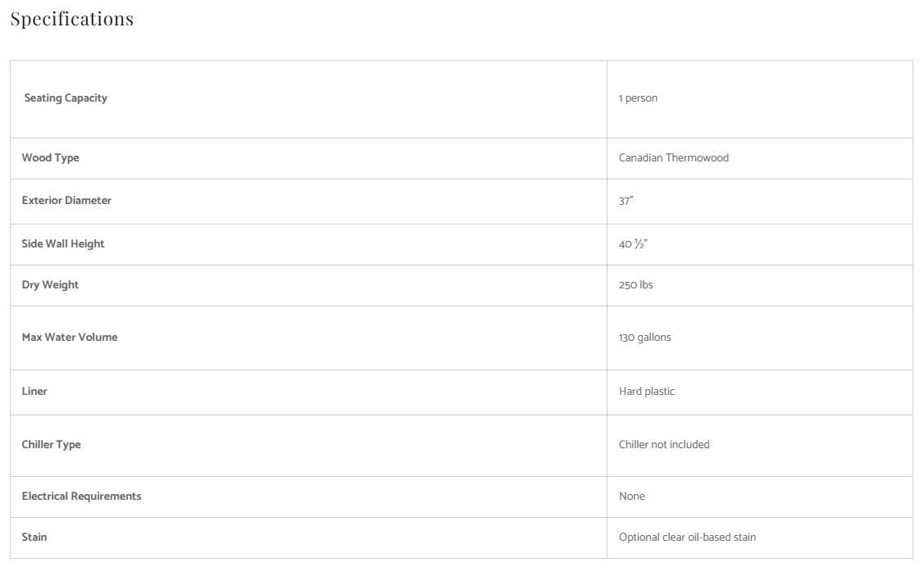Click the Seating Capacity label
The height and width of the screenshot is (576, 924).
tap(66, 98)
